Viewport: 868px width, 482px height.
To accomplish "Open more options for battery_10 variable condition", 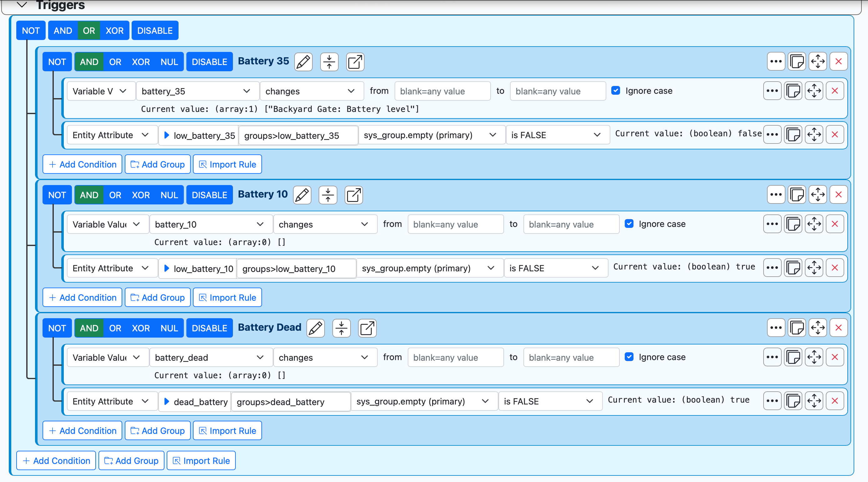I will point(772,224).
